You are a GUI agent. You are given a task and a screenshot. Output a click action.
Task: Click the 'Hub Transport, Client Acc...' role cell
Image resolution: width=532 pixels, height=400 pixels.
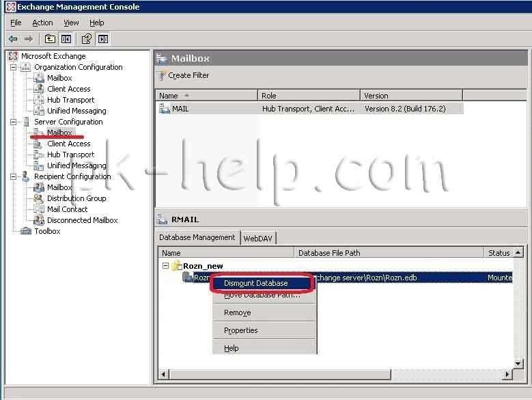pos(308,109)
